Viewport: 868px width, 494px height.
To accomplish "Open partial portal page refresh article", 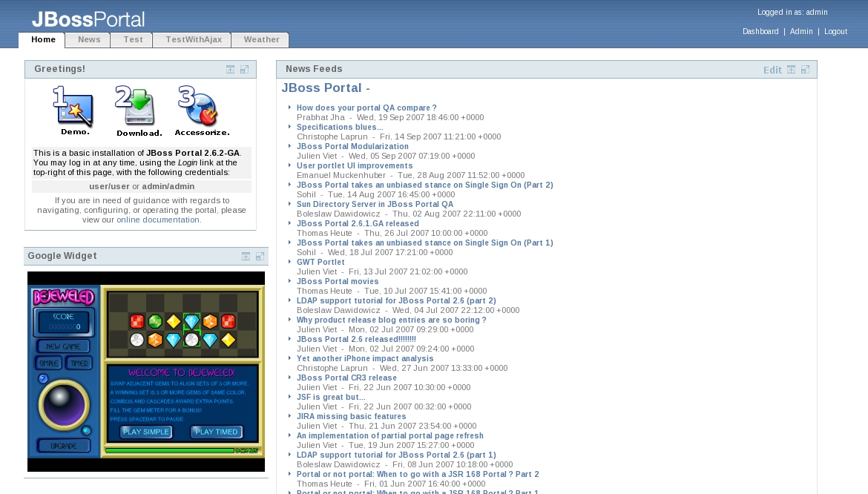I will [x=389, y=436].
